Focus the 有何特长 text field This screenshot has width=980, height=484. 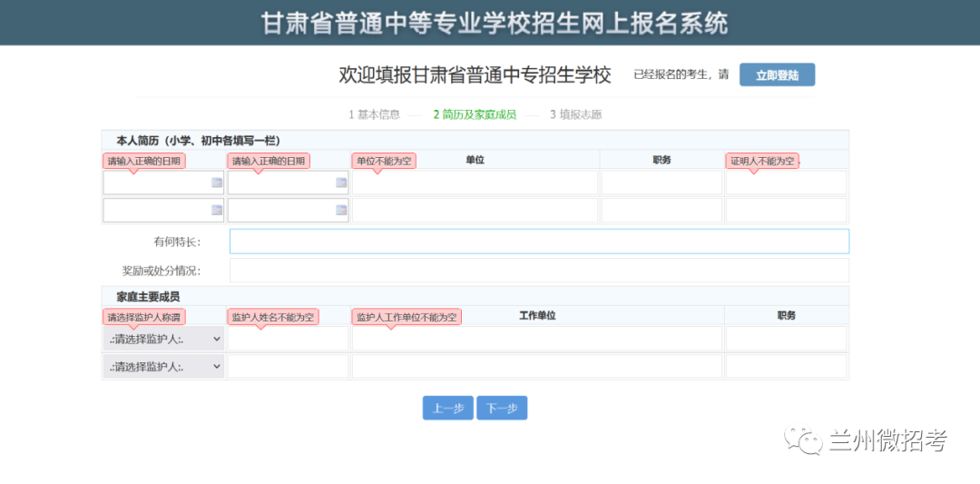click(x=539, y=242)
